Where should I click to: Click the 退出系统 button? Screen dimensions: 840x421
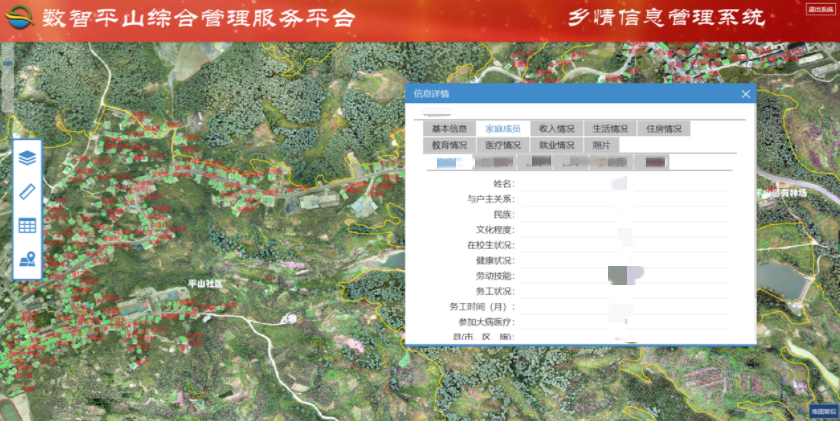(x=821, y=10)
